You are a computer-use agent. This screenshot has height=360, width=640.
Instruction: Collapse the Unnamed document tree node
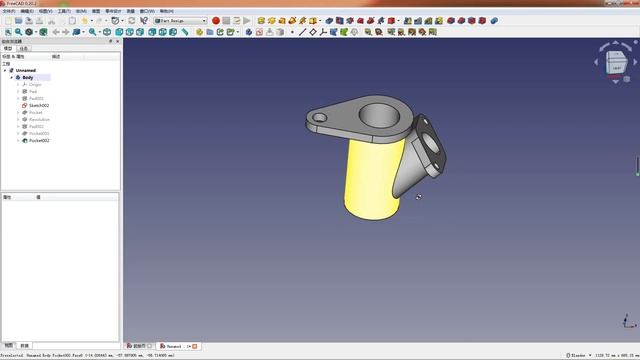click(x=5, y=71)
